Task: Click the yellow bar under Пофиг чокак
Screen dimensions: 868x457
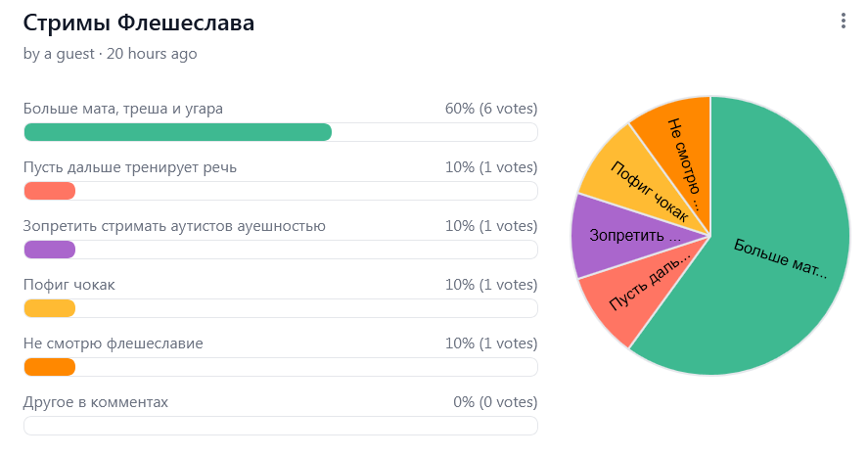Action: 50,308
